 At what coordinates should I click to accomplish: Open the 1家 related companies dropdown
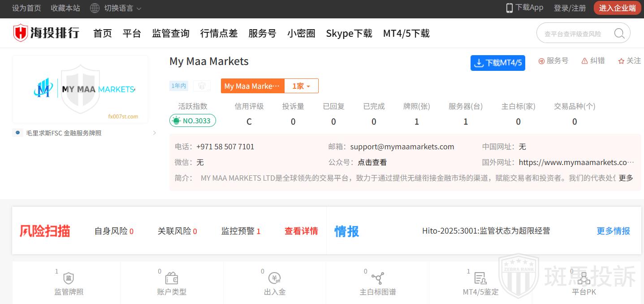click(x=301, y=86)
